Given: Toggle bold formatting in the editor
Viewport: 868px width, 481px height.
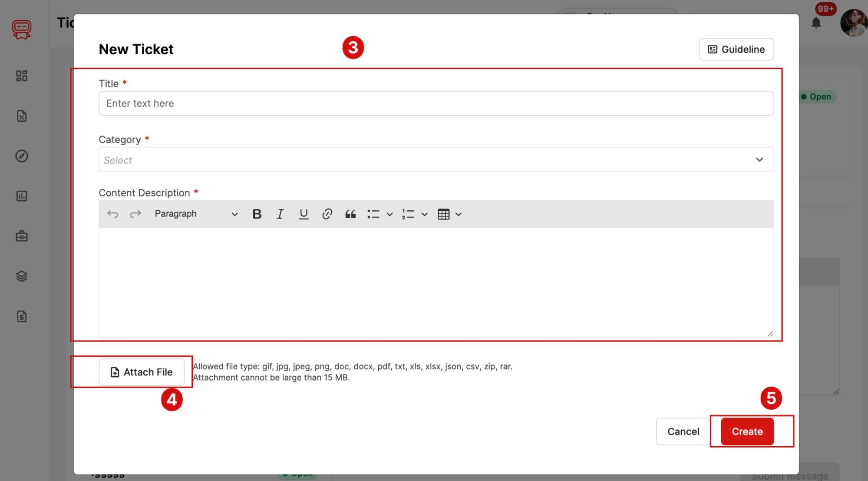Looking at the screenshot, I should pos(257,213).
